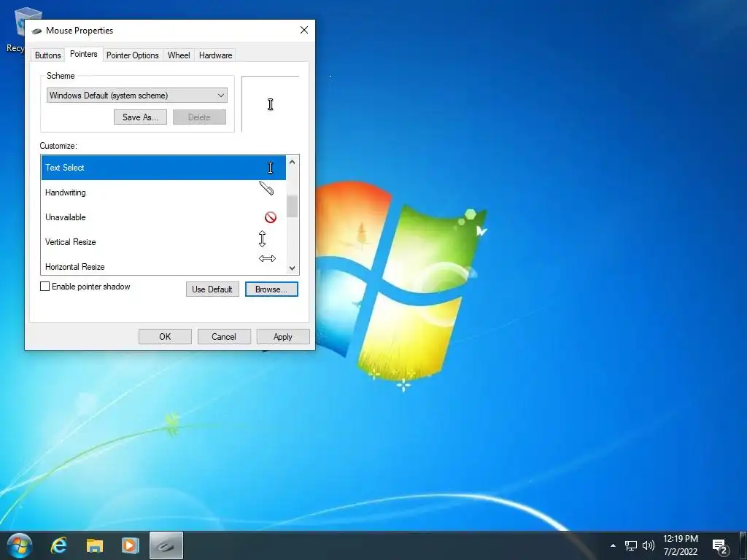Open the Hardware tab

[215, 55]
